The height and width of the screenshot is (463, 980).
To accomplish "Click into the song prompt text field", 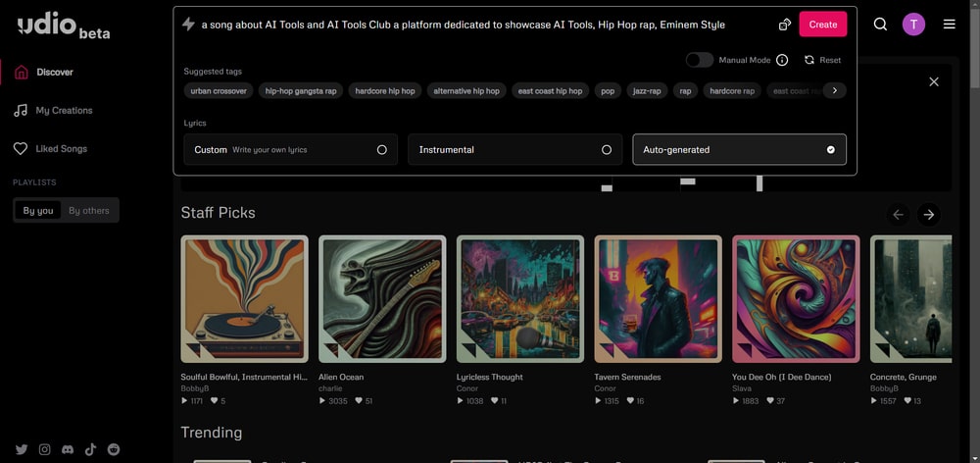I will tap(464, 26).
